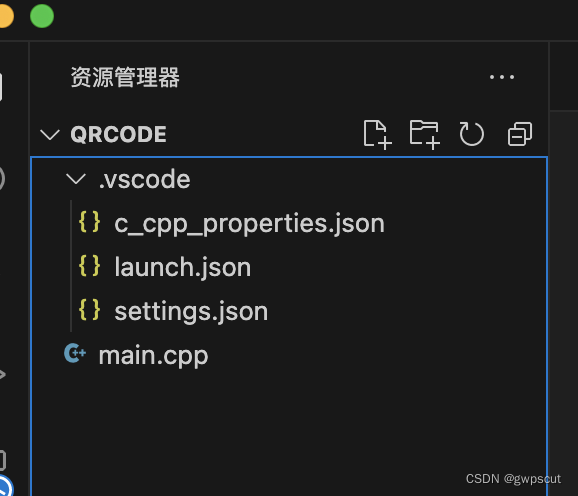This screenshot has width=578, height=496.
Task: Collapse the .vscode folder chevron
Action: click(76, 179)
